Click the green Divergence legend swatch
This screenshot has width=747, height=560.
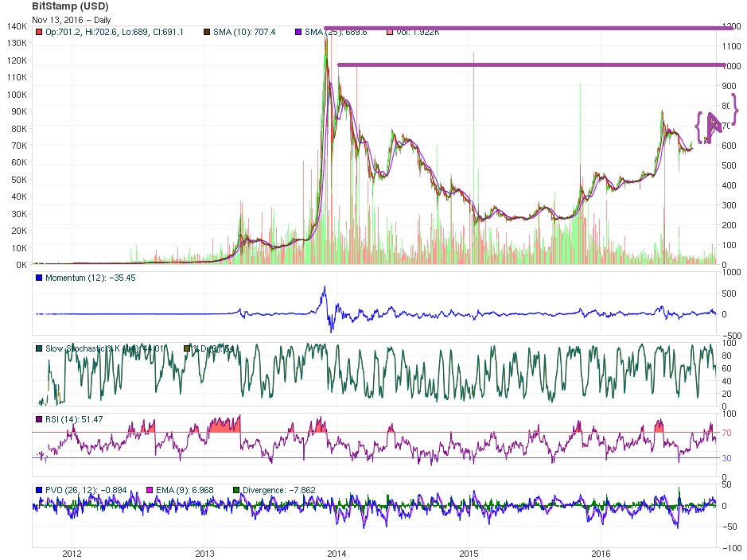(236, 490)
